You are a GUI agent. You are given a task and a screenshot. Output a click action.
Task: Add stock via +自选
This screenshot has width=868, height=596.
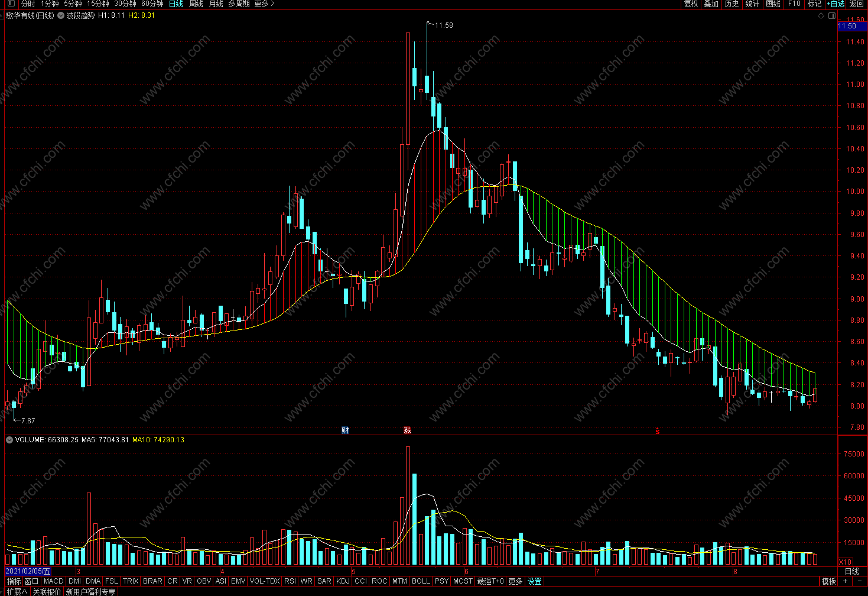point(837,4)
